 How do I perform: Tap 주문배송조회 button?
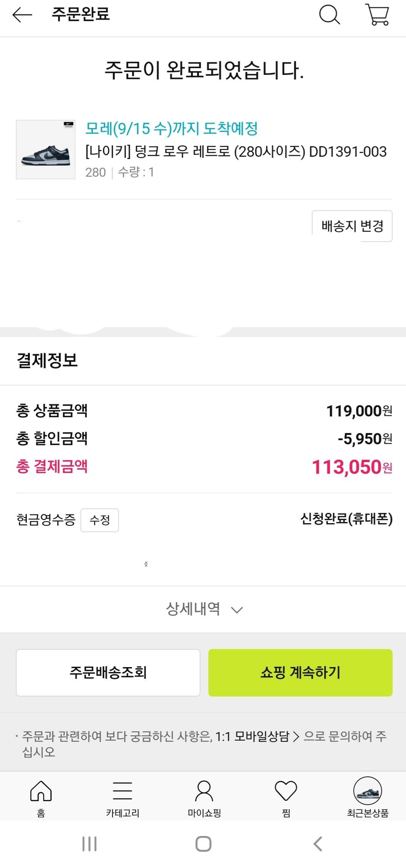(108, 672)
